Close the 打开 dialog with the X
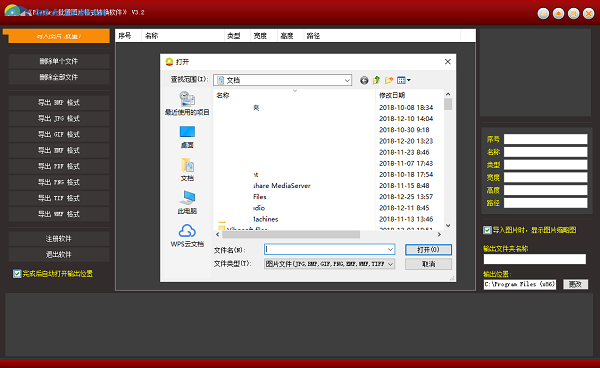Viewport: 600px width, 368px height. (448, 62)
